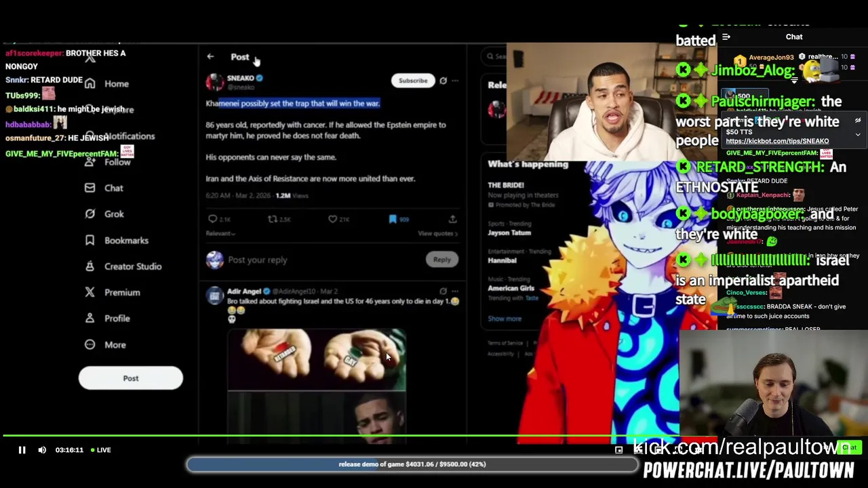Screen dimensions: 868x488
Task: Mute the stream volume speaker icon
Action: point(42,450)
